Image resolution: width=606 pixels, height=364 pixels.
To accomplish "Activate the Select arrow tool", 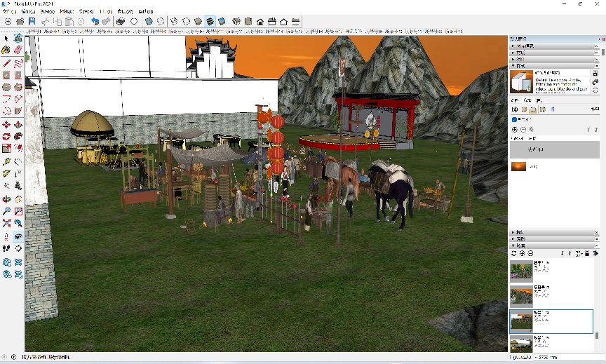I will tap(6, 38).
